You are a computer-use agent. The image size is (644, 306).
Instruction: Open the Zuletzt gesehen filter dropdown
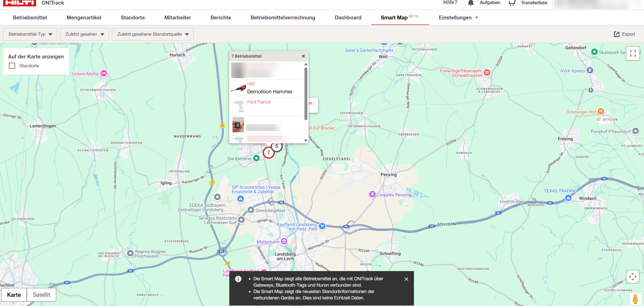pyautogui.click(x=85, y=34)
